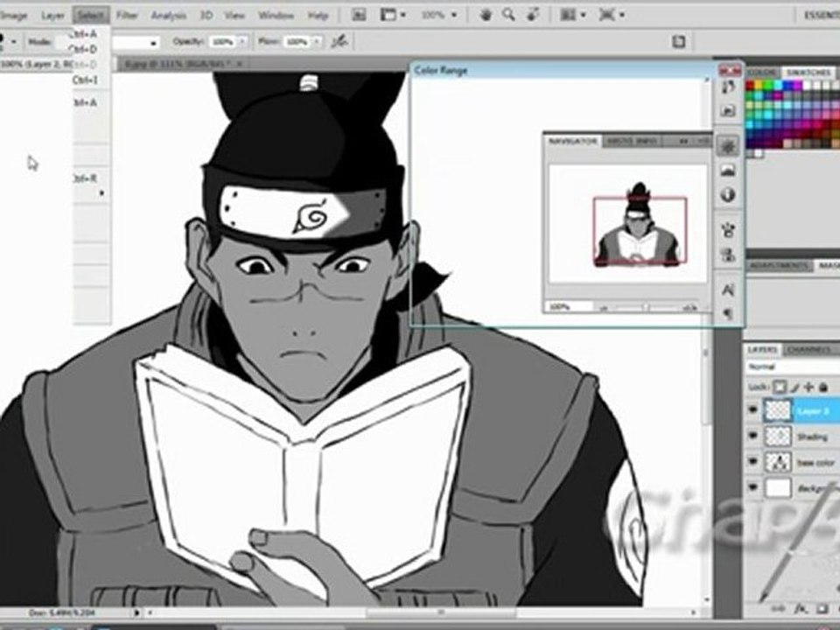Viewport: 840px width, 630px height.
Task: Launch Bridge from the application bar icon
Action: coord(359,15)
